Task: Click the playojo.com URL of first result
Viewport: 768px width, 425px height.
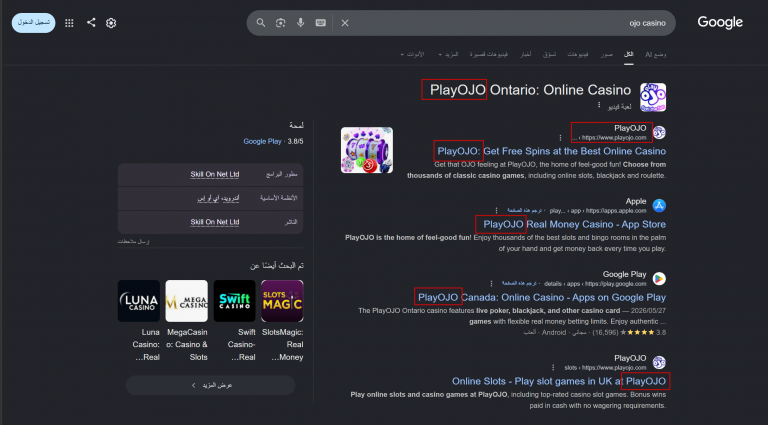Action: [614, 138]
